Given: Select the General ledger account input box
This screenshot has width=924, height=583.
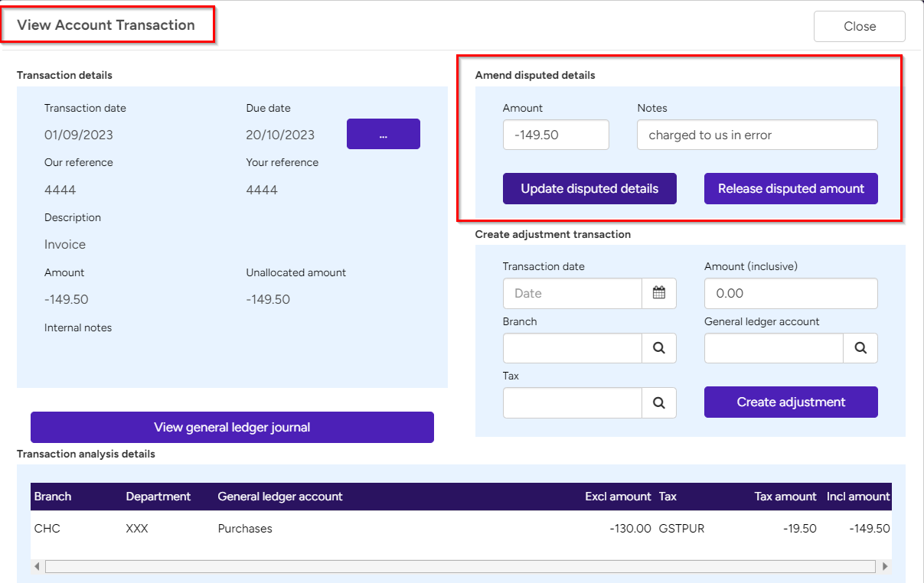Looking at the screenshot, I should [x=772, y=348].
